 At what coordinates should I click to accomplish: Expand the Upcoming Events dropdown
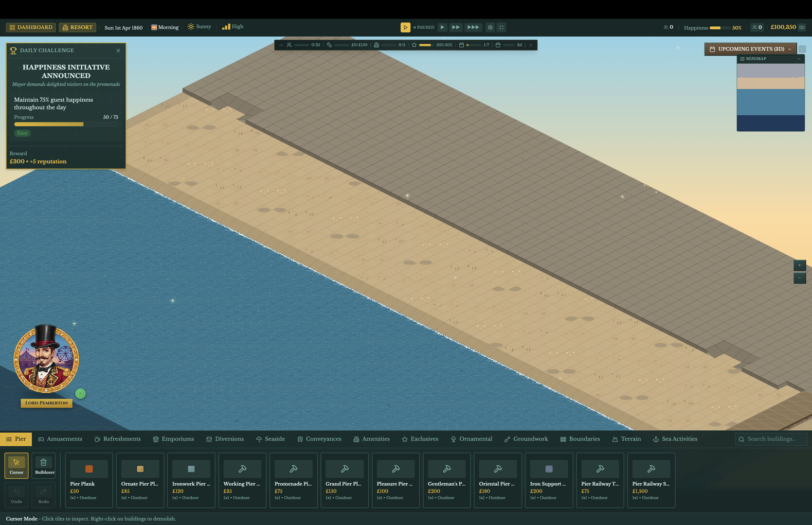click(750, 49)
